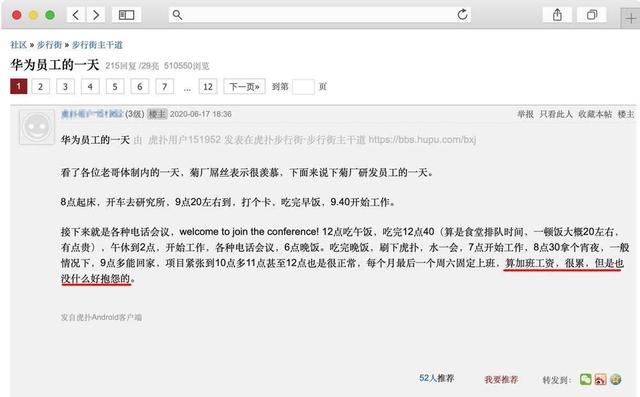Click the 215回复 reply count text

(x=120, y=66)
